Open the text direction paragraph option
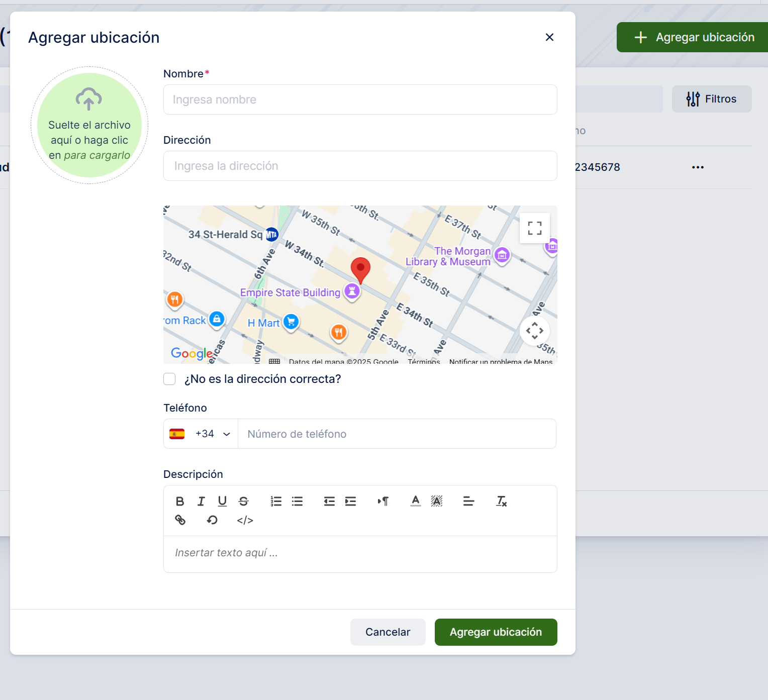 (x=383, y=501)
